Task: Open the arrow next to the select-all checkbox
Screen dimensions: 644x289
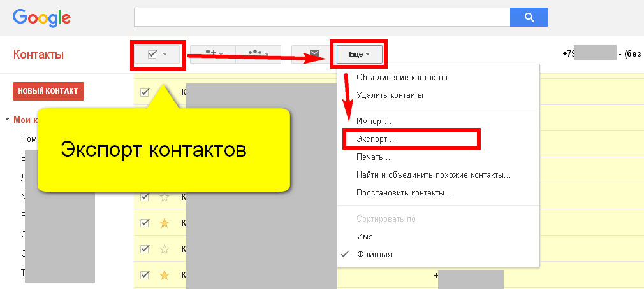Action: [165, 54]
